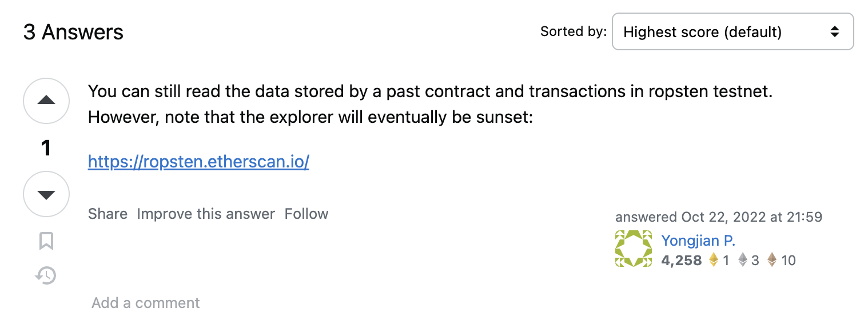Click Improve this answer
The width and height of the screenshot is (868, 320).
tap(206, 214)
